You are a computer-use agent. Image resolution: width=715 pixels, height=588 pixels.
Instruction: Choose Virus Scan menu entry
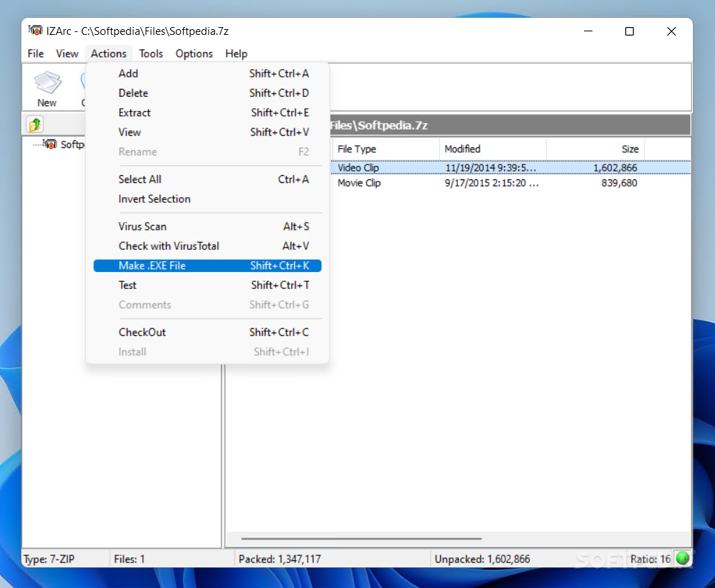point(207,226)
